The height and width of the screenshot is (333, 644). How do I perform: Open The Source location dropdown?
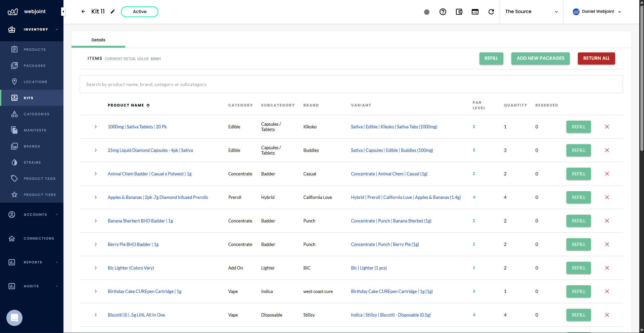531,11
